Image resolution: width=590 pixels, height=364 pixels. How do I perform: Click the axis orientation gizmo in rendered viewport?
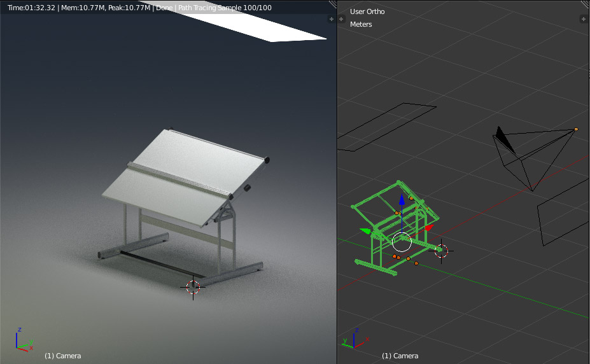click(x=24, y=340)
